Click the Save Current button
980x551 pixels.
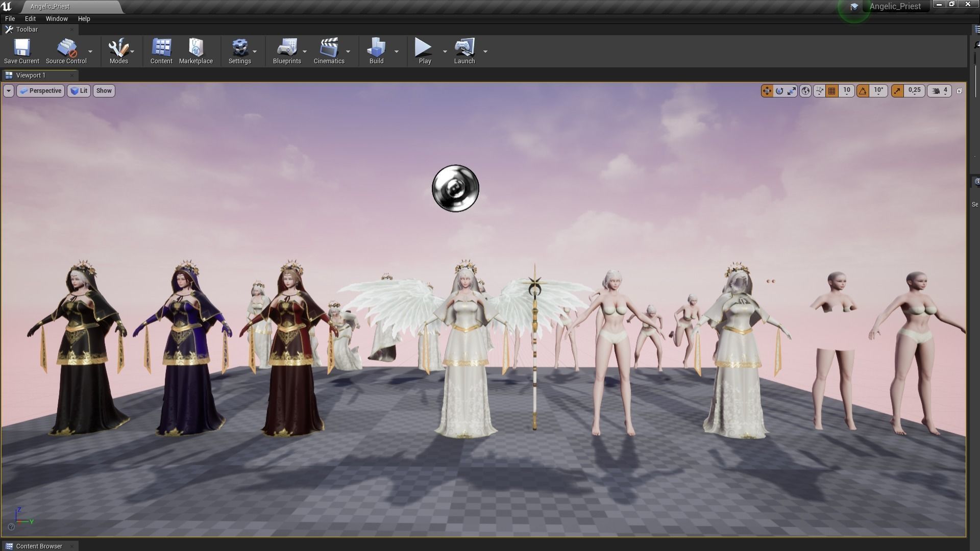[x=21, y=48]
